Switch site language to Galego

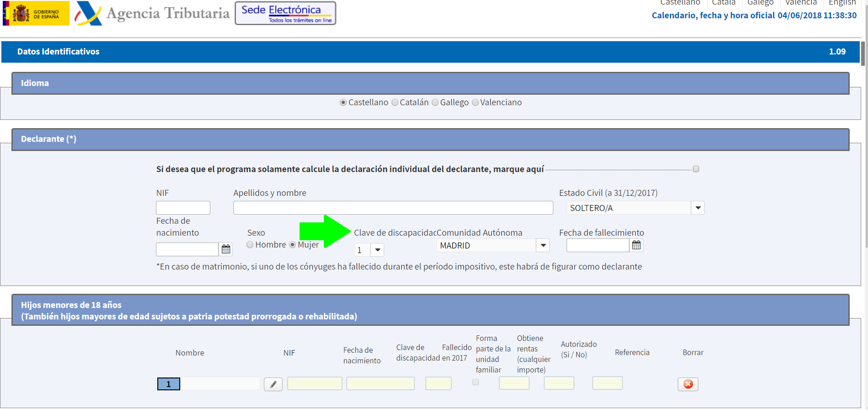coord(760,3)
